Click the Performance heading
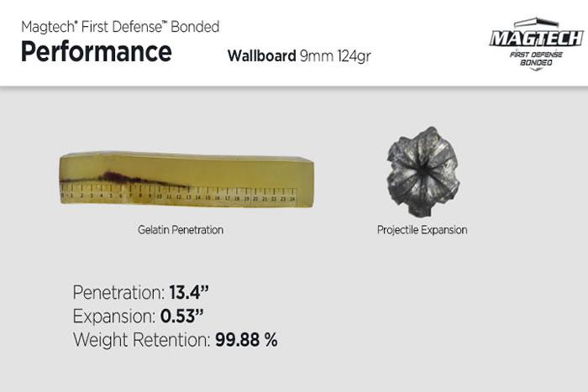 point(97,52)
